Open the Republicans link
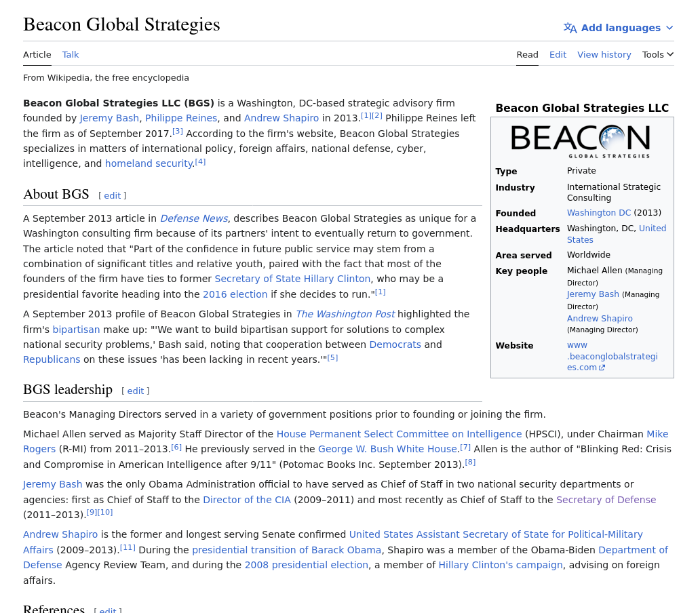This screenshot has height=613, width=700. click(x=52, y=359)
